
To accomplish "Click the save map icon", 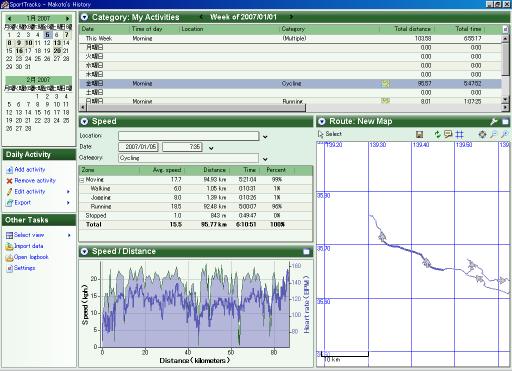I will [x=420, y=134].
